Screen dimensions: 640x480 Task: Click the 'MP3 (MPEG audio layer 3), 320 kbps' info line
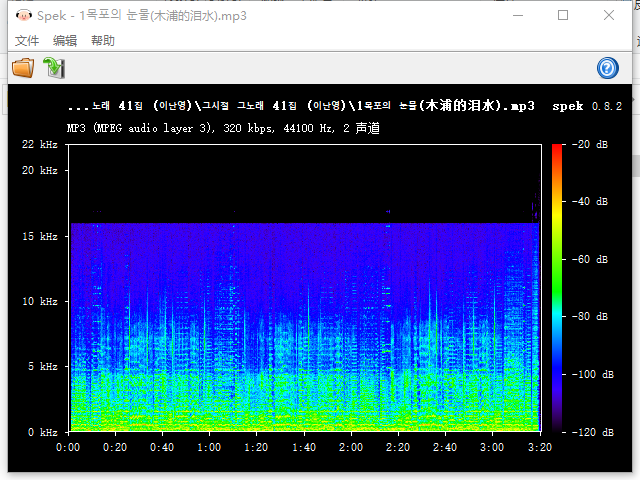[223, 128]
